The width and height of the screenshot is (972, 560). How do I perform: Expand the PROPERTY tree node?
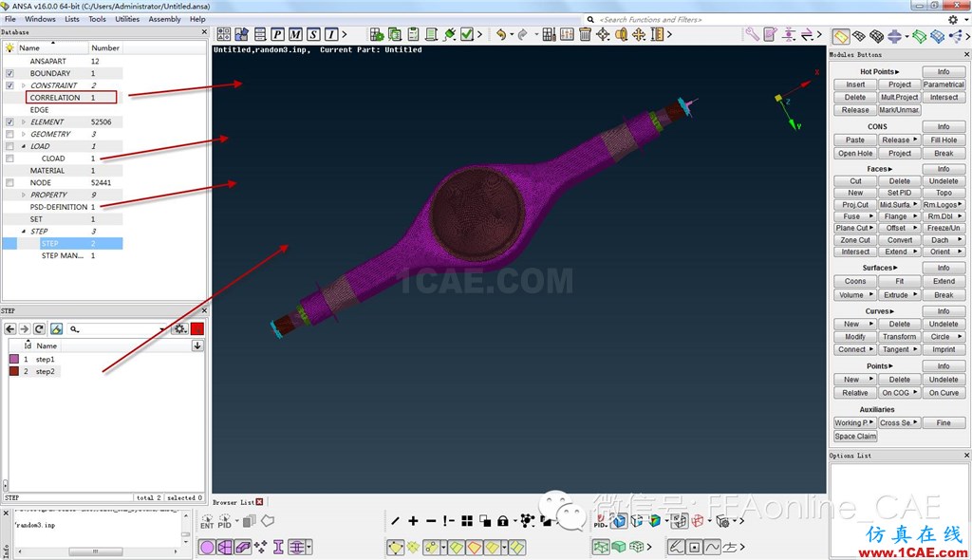pyautogui.click(x=24, y=195)
